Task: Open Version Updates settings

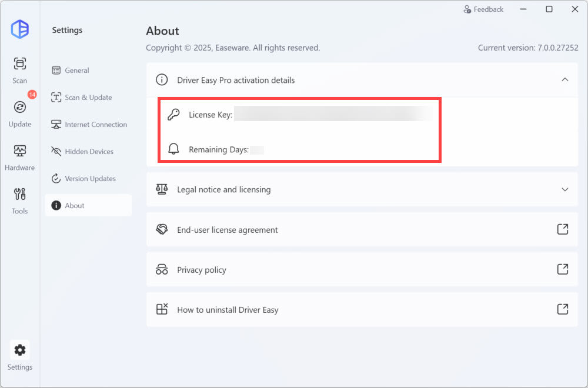Action: coord(89,179)
